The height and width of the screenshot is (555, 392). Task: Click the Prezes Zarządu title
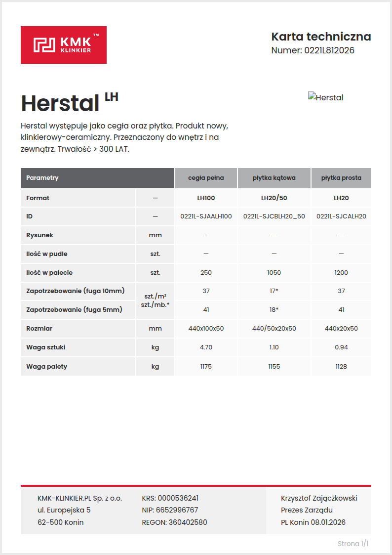click(x=307, y=510)
